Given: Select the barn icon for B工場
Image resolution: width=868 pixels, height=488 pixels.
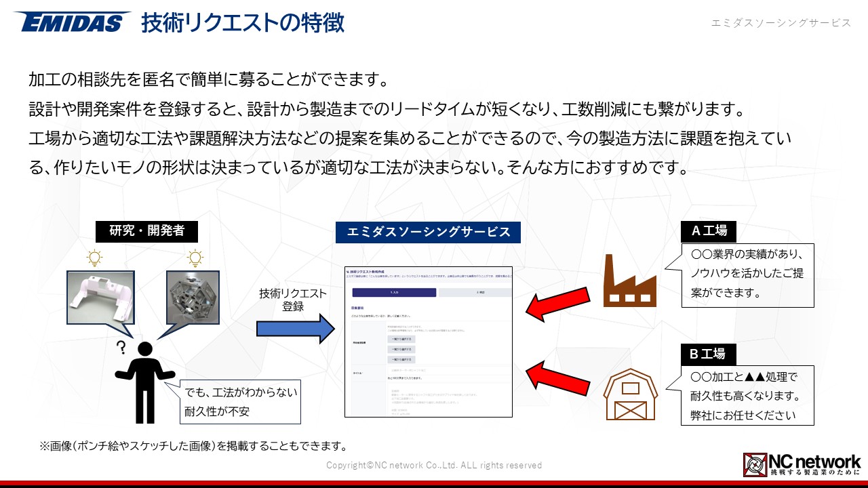Looking at the screenshot, I should (x=630, y=394).
